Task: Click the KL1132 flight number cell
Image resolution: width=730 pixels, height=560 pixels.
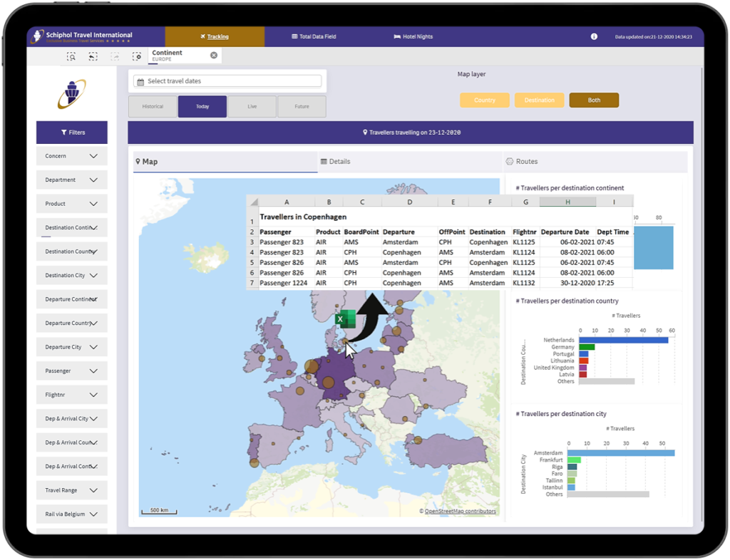Action: coord(525,283)
